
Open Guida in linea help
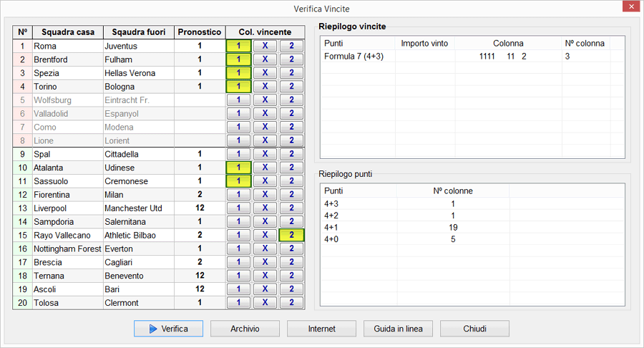(x=398, y=329)
